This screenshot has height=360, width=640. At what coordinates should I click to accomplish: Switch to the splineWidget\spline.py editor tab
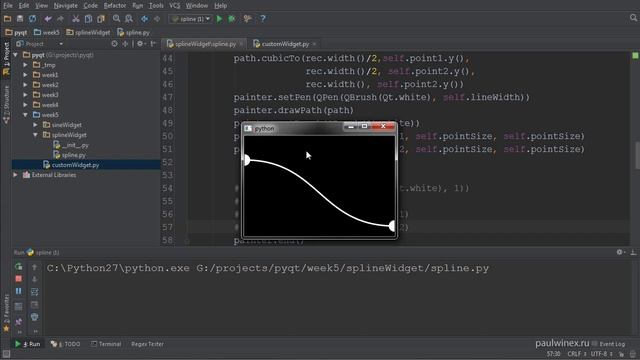206,44
